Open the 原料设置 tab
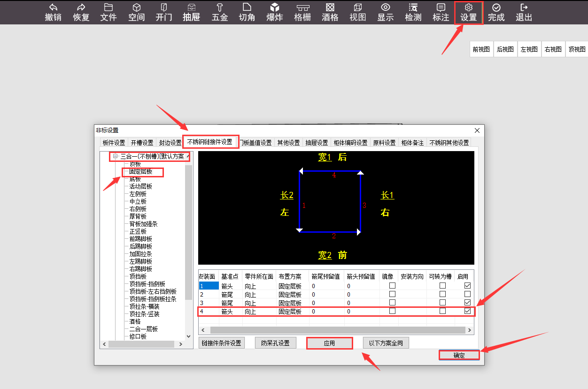The height and width of the screenshot is (389, 588). click(x=384, y=143)
